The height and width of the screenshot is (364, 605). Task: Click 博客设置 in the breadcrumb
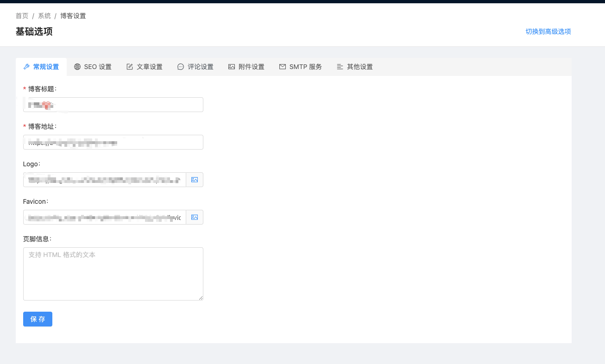[x=73, y=16]
